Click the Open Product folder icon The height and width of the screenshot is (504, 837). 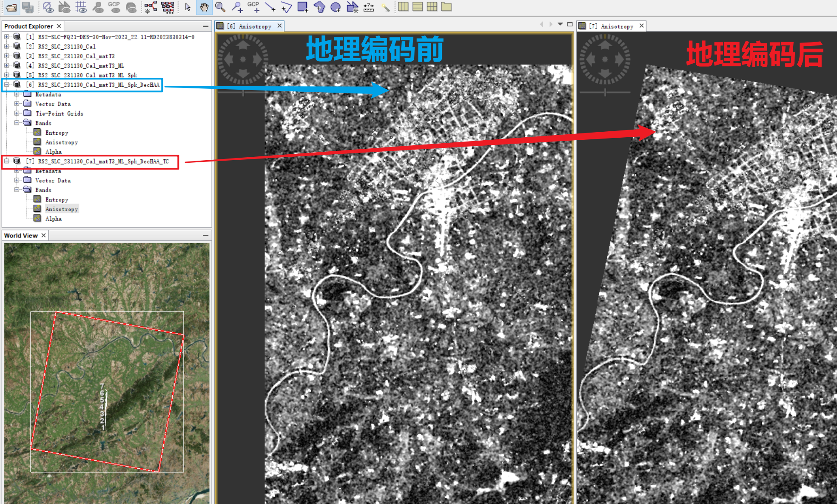pos(11,7)
